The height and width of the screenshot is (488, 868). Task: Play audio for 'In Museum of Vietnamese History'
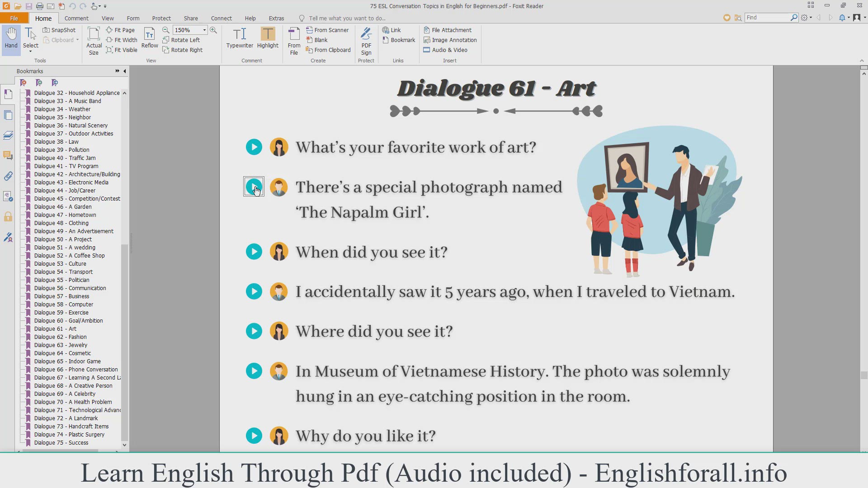(x=254, y=371)
